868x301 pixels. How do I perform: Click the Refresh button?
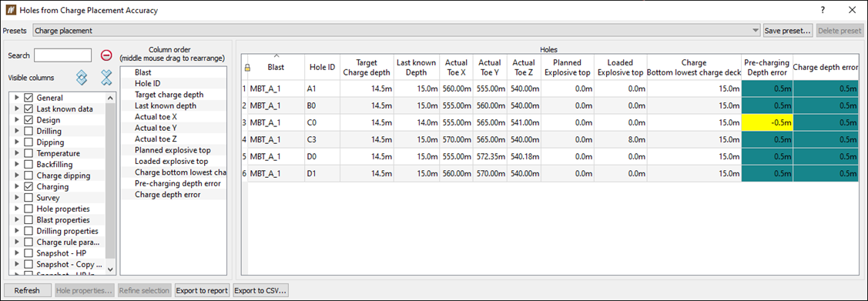[x=27, y=290]
